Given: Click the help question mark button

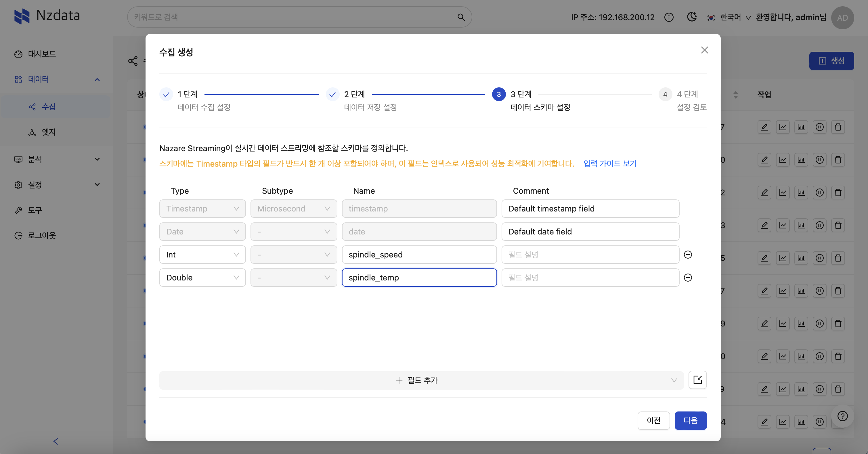Looking at the screenshot, I should 842,416.
